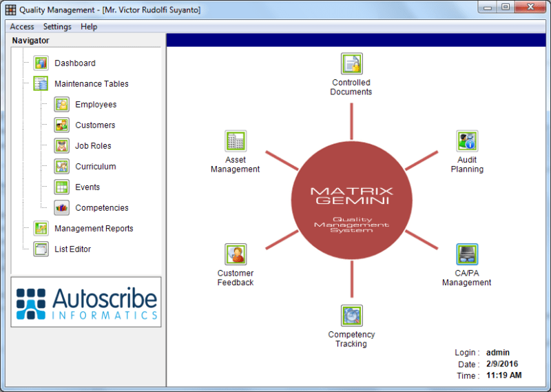Click the Employees icon in Navigator
The height and width of the screenshot is (392, 551).
point(62,105)
